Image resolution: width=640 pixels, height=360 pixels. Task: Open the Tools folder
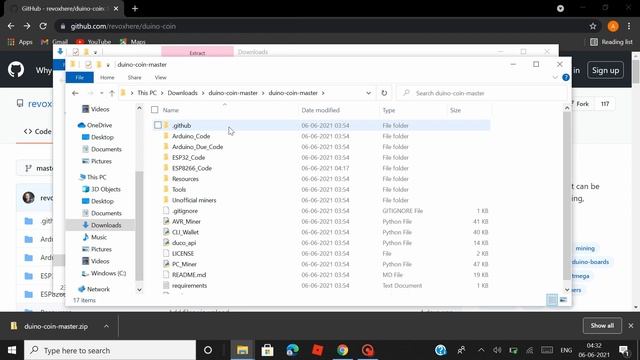[x=178, y=189]
